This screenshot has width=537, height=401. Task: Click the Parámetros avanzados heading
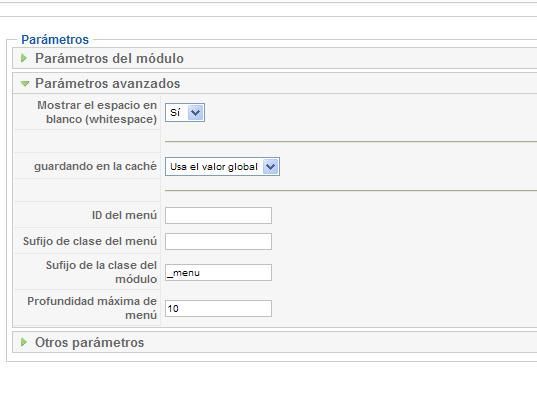[108, 84]
